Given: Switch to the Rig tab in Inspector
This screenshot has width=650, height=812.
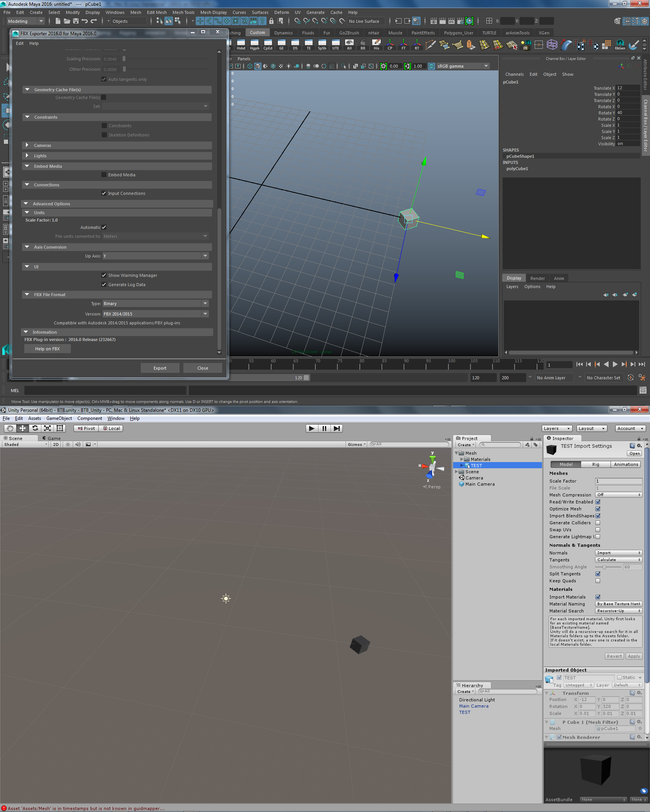Looking at the screenshot, I should (x=595, y=464).
